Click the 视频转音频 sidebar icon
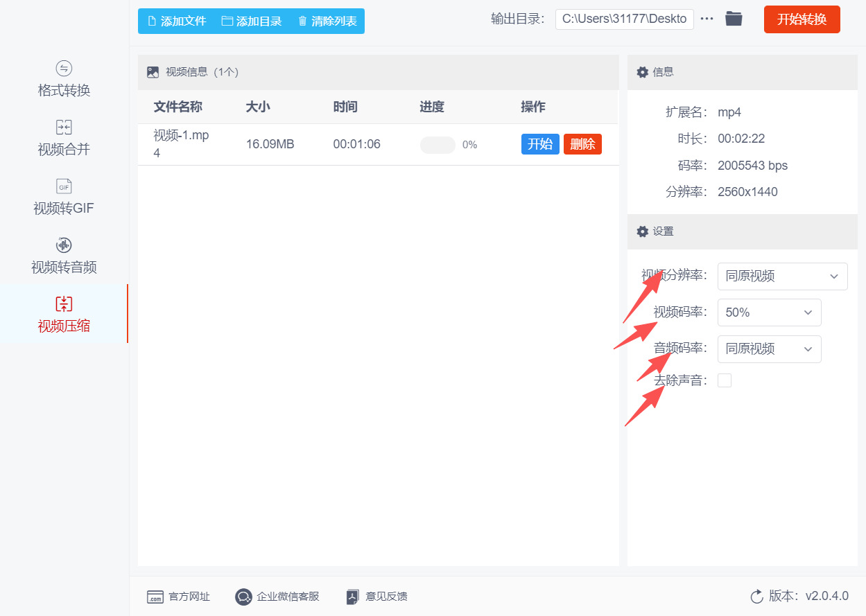Viewport: 866px width, 616px height. (64, 245)
